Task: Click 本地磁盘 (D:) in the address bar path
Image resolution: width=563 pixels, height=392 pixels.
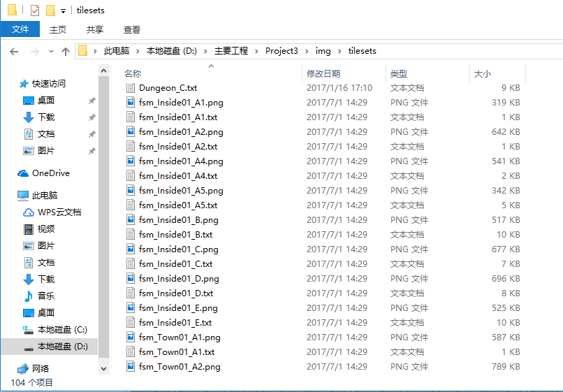Action: point(172,51)
